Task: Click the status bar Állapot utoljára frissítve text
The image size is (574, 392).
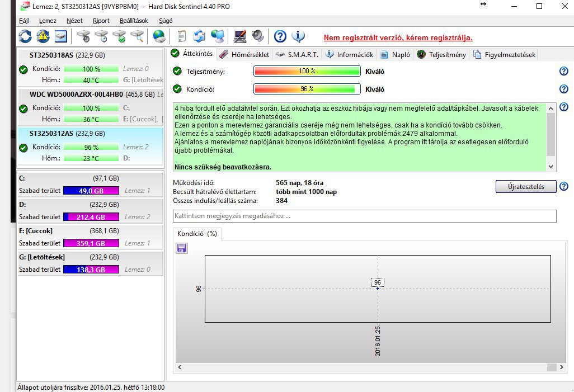Action: point(91,387)
